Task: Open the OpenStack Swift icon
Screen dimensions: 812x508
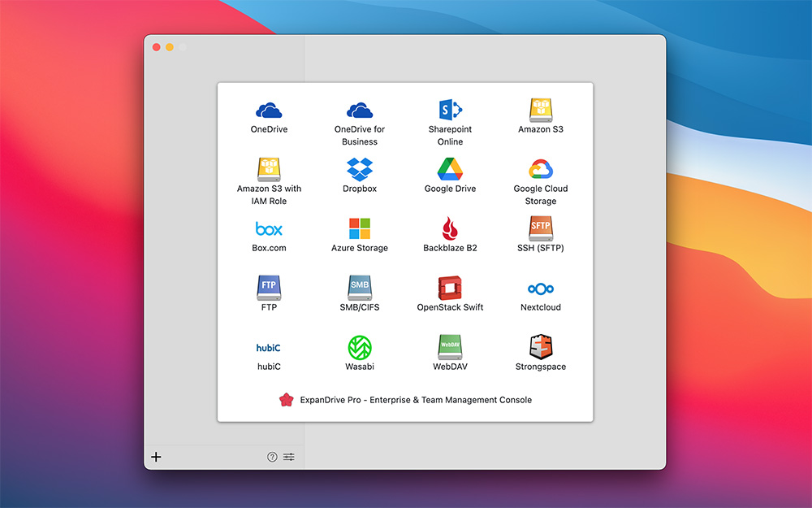Action: 450,288
